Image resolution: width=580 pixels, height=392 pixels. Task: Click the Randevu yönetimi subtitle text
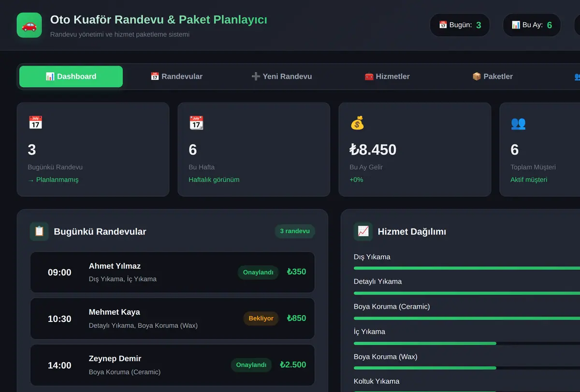(x=120, y=35)
